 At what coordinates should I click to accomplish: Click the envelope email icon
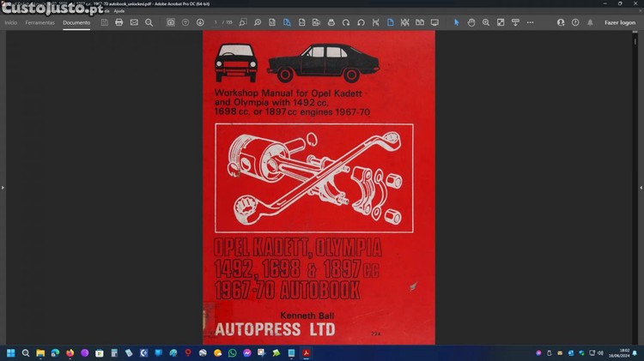[134, 22]
